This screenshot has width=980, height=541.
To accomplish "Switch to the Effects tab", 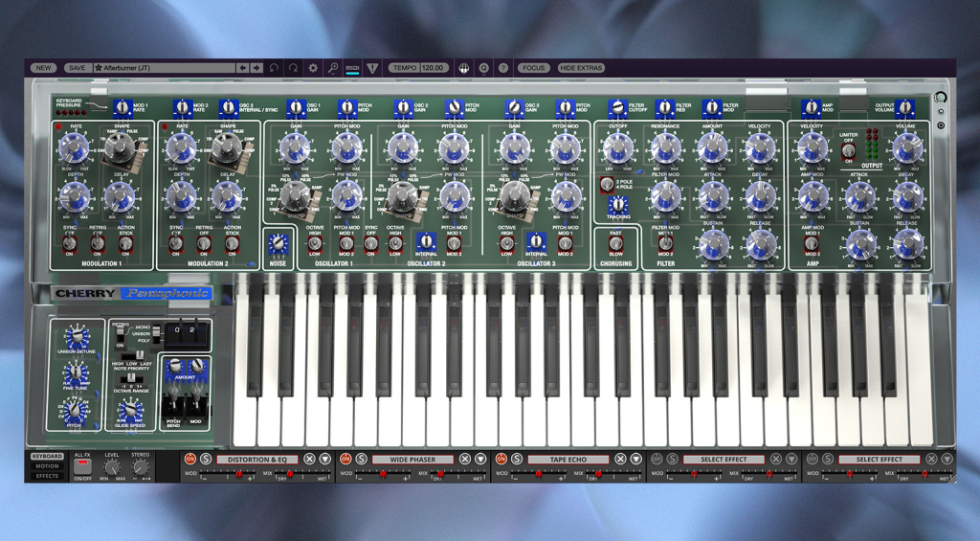I will (47, 476).
